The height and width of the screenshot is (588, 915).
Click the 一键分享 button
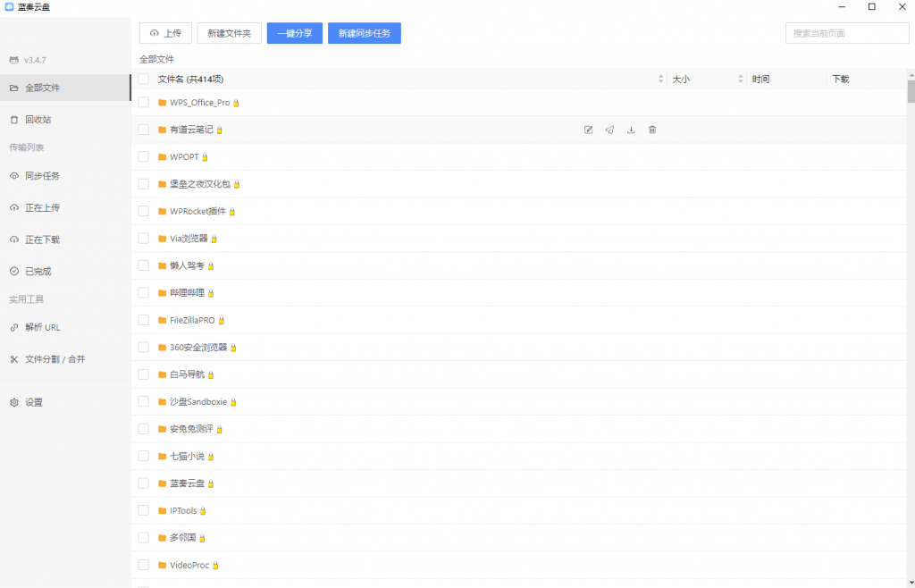pos(294,32)
